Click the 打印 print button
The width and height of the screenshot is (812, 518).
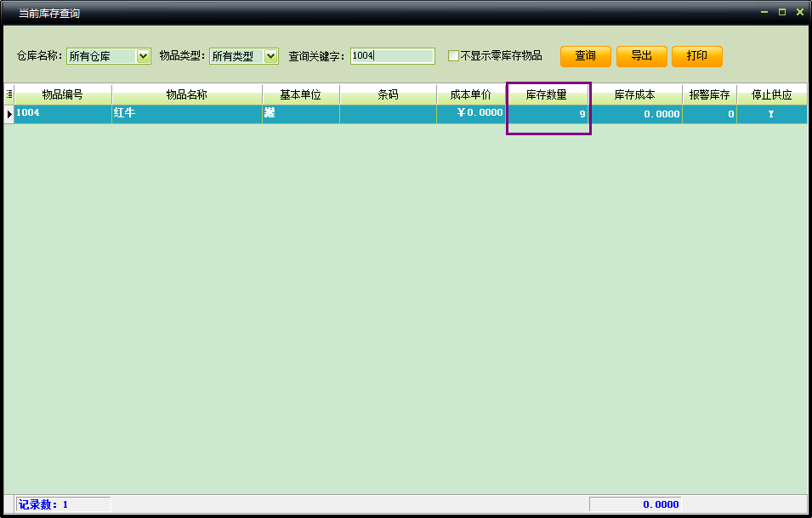point(697,56)
